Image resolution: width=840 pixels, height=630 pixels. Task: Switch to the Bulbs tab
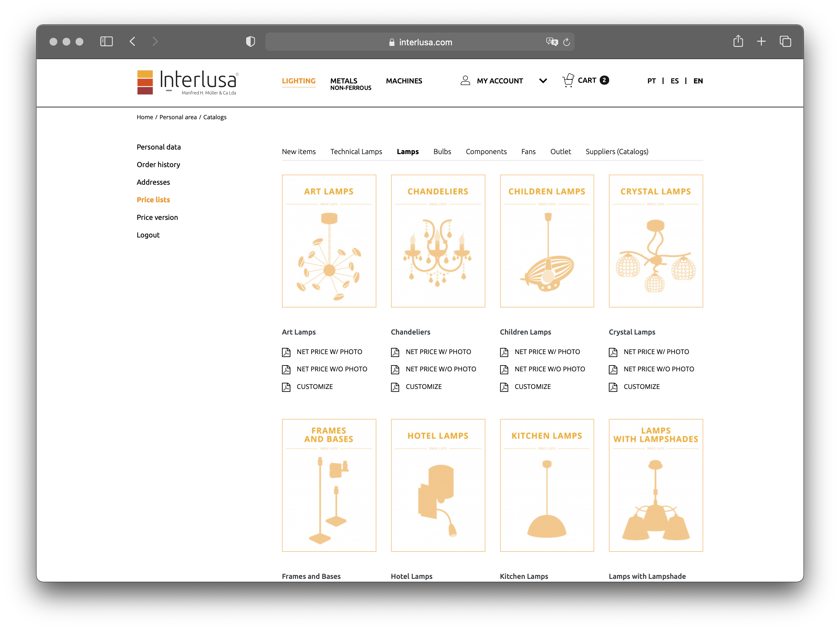point(442,151)
